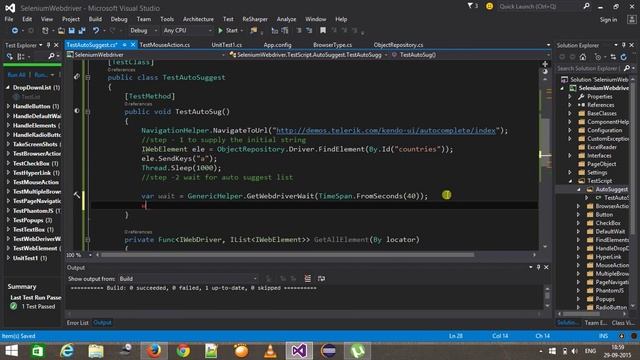Select the ExcelReader folder
The width and height of the screenshot is (640, 360).
click(601, 147)
